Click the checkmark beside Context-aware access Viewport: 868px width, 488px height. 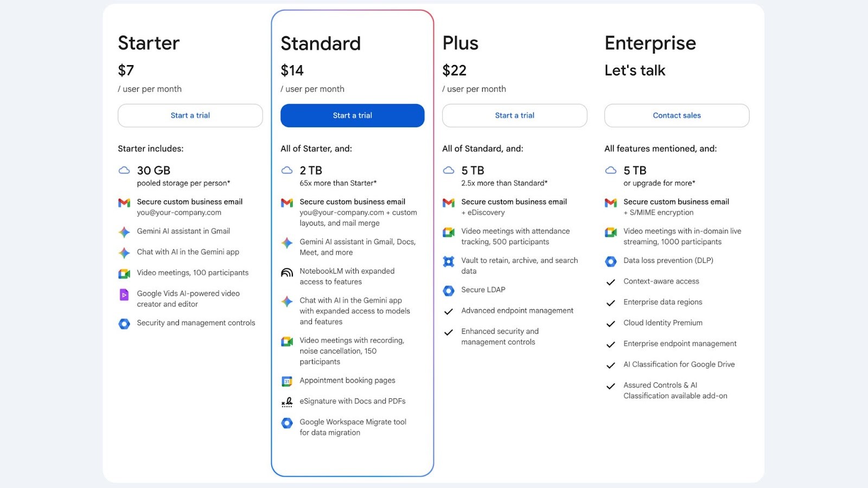point(611,282)
